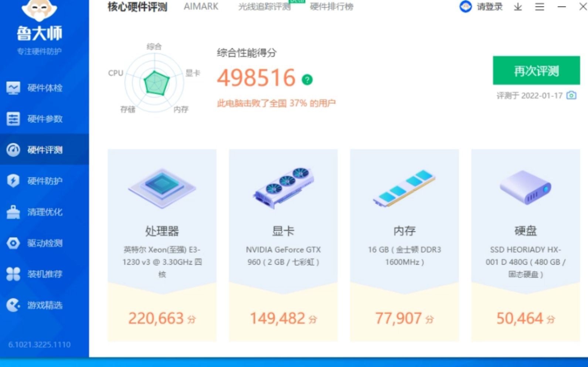Screen dimensions: 588x367
Task: Open 硬件防护 in the sidebar
Action: (44, 181)
